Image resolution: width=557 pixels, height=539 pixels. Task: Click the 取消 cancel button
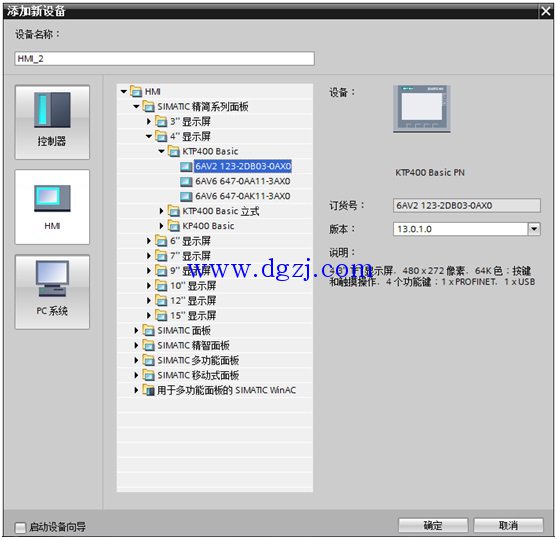click(508, 525)
